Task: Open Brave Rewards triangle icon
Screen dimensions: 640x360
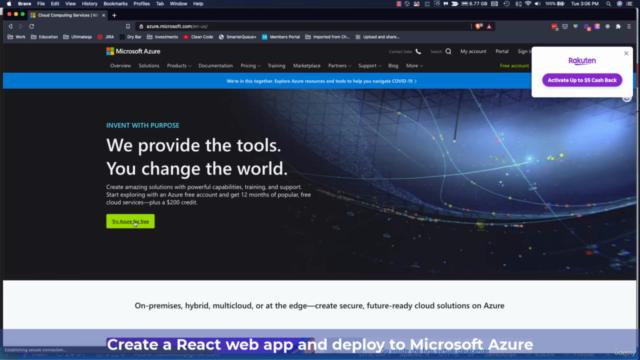Action: (x=489, y=26)
